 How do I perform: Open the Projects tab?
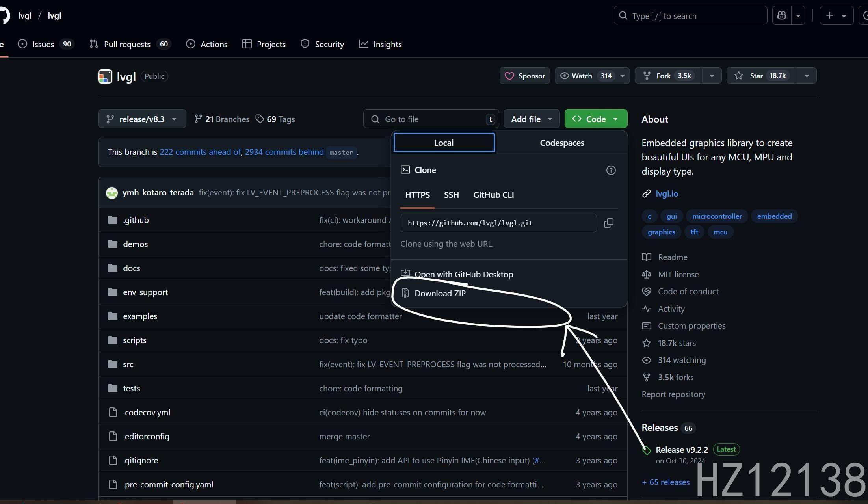click(x=264, y=44)
